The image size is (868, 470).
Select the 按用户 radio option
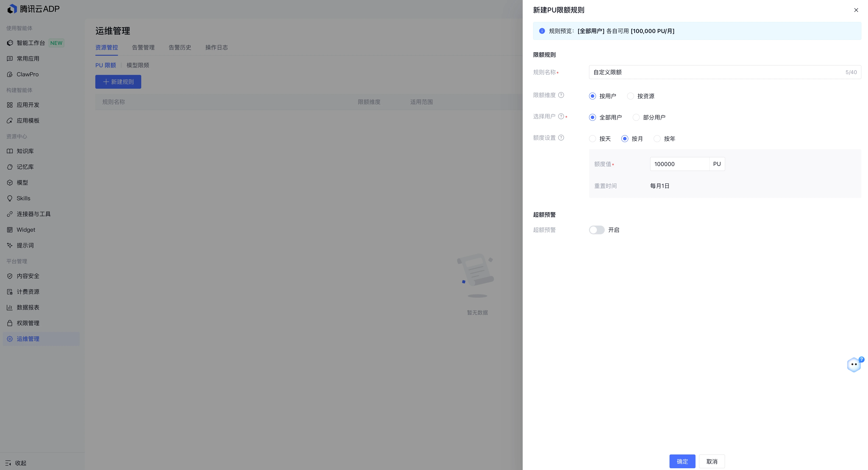click(602, 96)
